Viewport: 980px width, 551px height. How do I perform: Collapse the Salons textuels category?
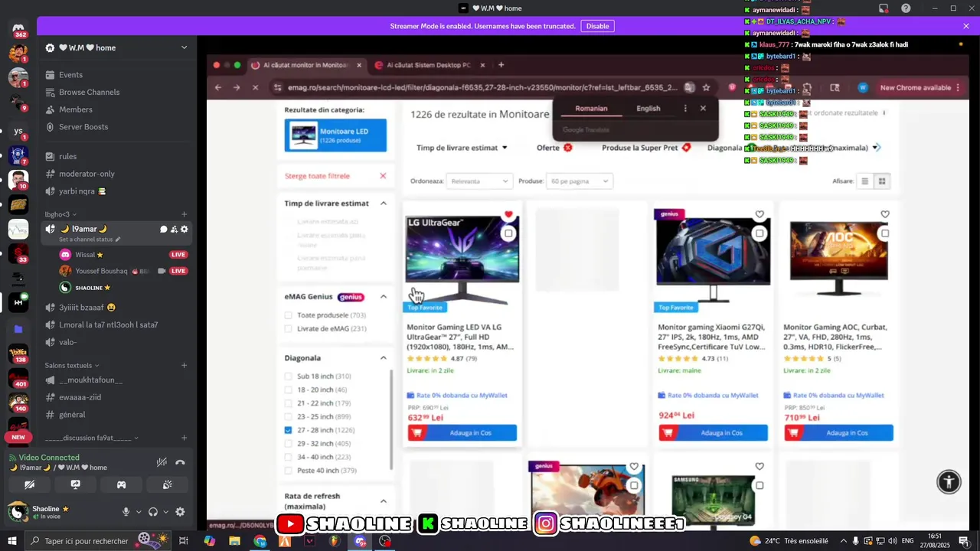(72, 365)
